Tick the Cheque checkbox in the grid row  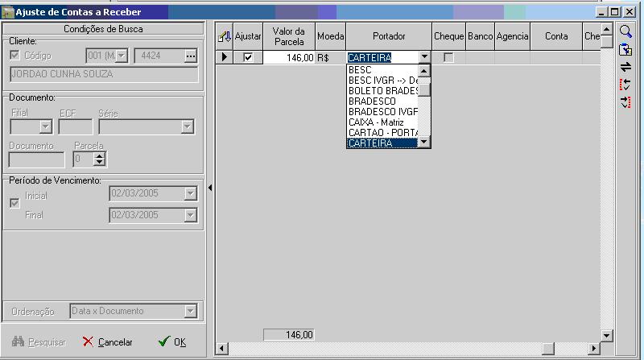pyautogui.click(x=448, y=57)
